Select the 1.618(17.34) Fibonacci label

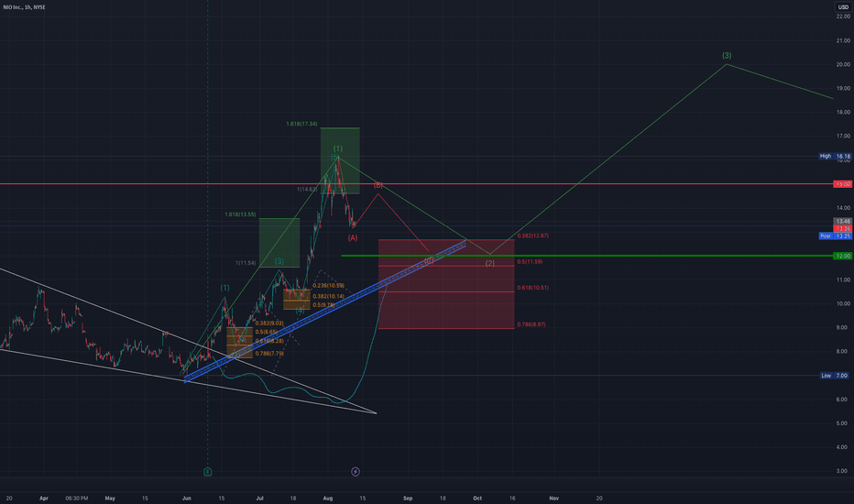[301, 124]
